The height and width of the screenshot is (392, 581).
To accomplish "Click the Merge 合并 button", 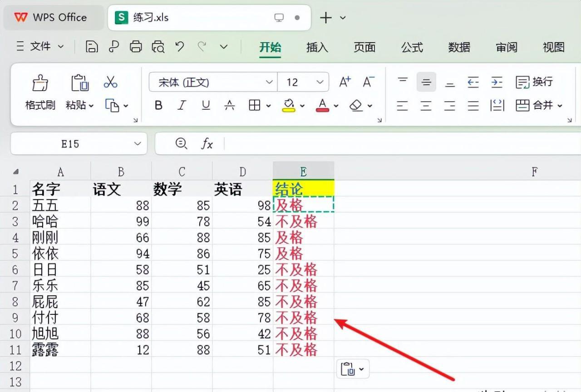I will click(535, 106).
